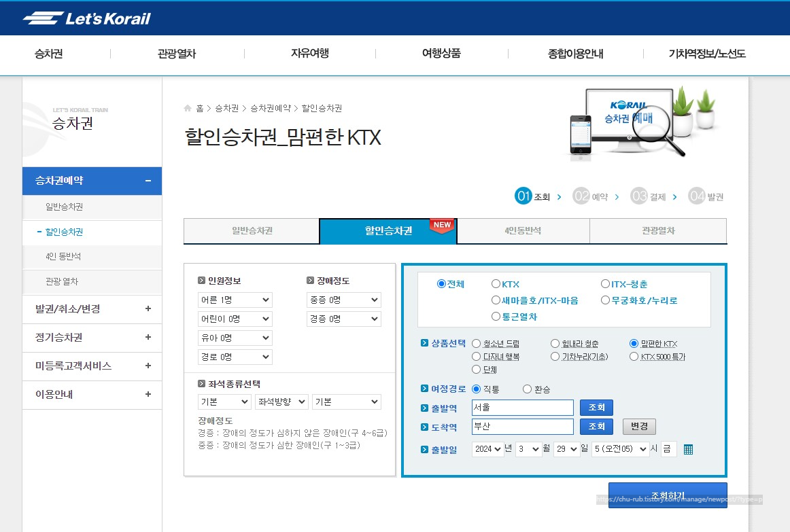The image size is (790, 532).
Task: Choose the 기차누리(기초) product radio
Action: 555,356
